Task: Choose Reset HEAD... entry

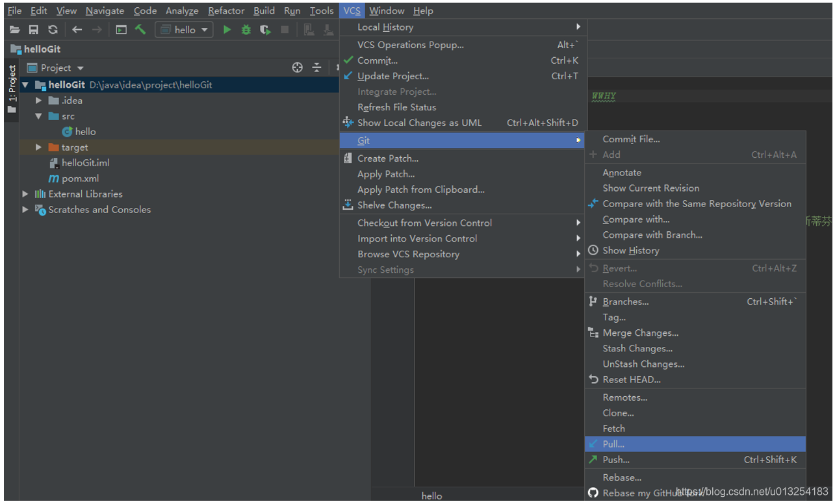Action: coord(695,380)
